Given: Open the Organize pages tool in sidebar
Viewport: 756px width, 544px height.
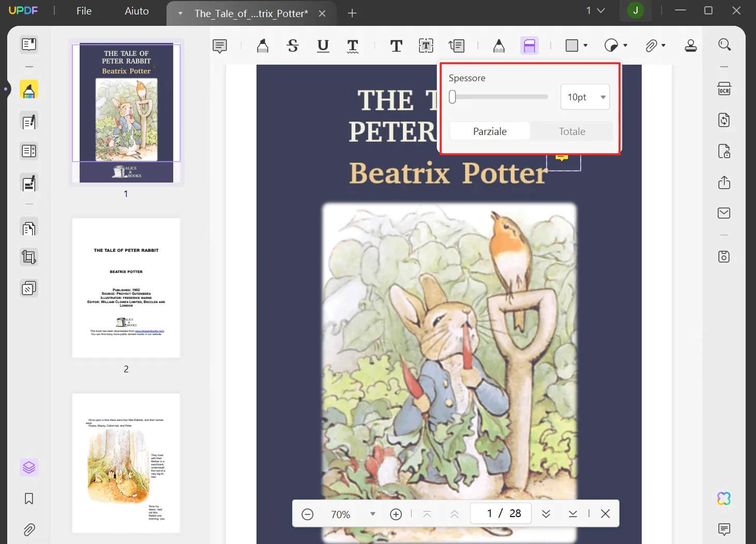Looking at the screenshot, I should click(29, 228).
